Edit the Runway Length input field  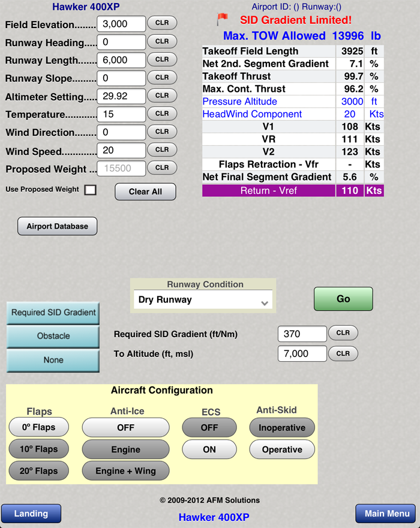pyautogui.click(x=121, y=60)
